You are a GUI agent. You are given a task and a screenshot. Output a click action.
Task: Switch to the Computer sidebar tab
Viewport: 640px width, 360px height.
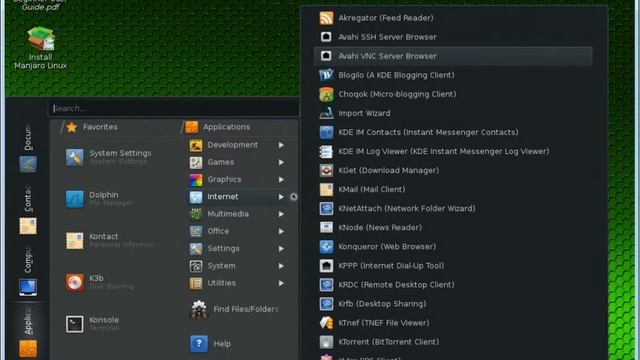(x=28, y=271)
